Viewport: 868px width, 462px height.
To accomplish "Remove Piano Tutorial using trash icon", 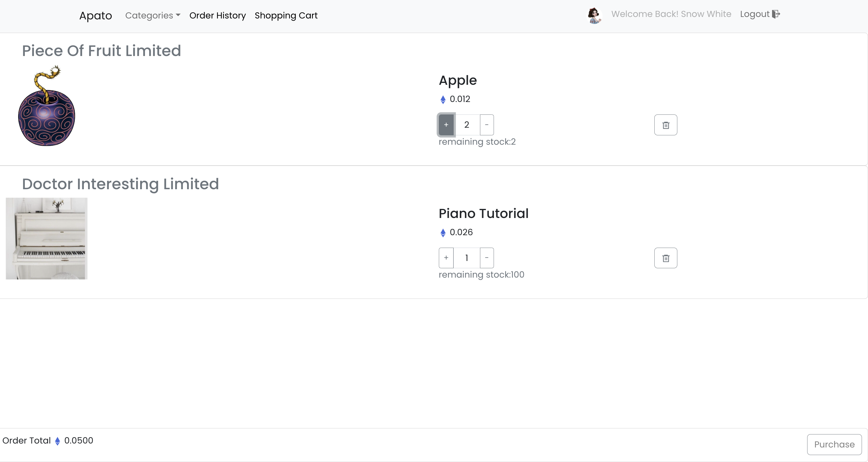I will pyautogui.click(x=666, y=258).
